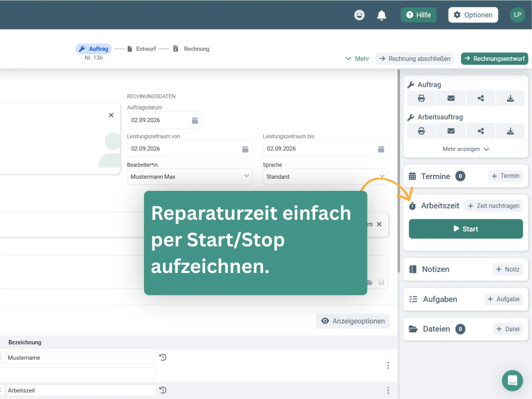Switch to the Entwurf step
The height and width of the screenshot is (399, 532).
[x=142, y=49]
